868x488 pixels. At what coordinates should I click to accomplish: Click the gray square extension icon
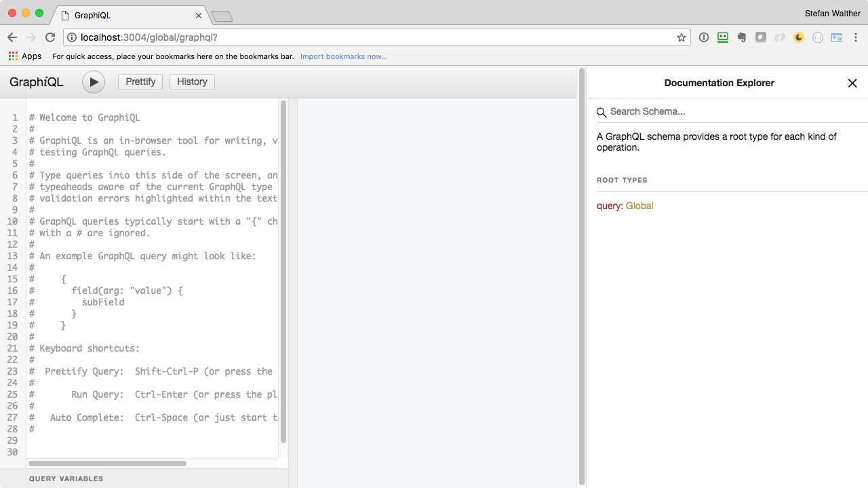tap(761, 37)
